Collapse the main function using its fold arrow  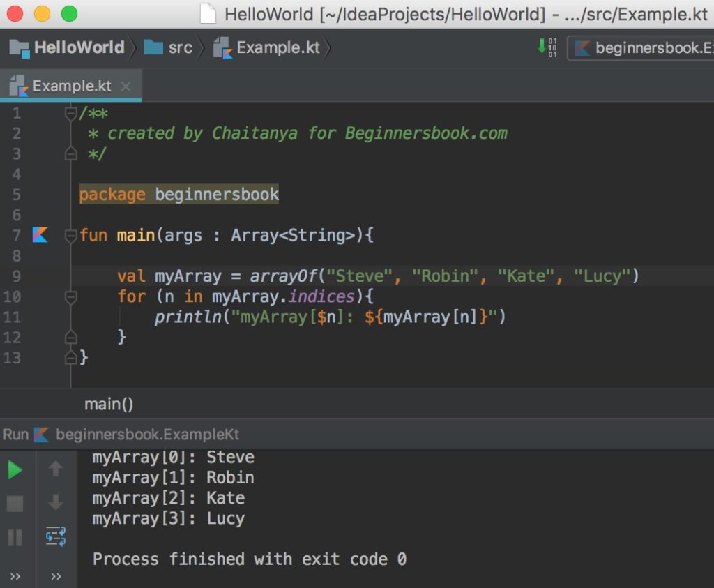tap(70, 235)
